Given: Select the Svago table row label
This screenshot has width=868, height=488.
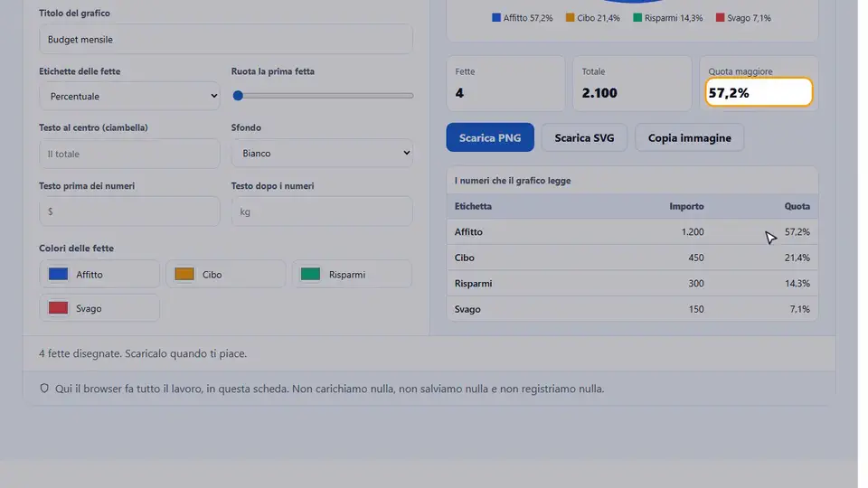Looking at the screenshot, I should 467,309.
